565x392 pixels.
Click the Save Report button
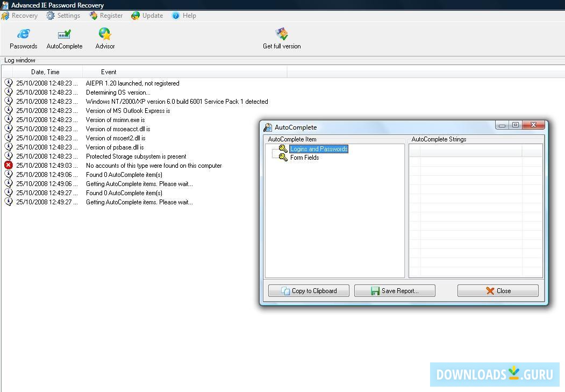tap(395, 290)
